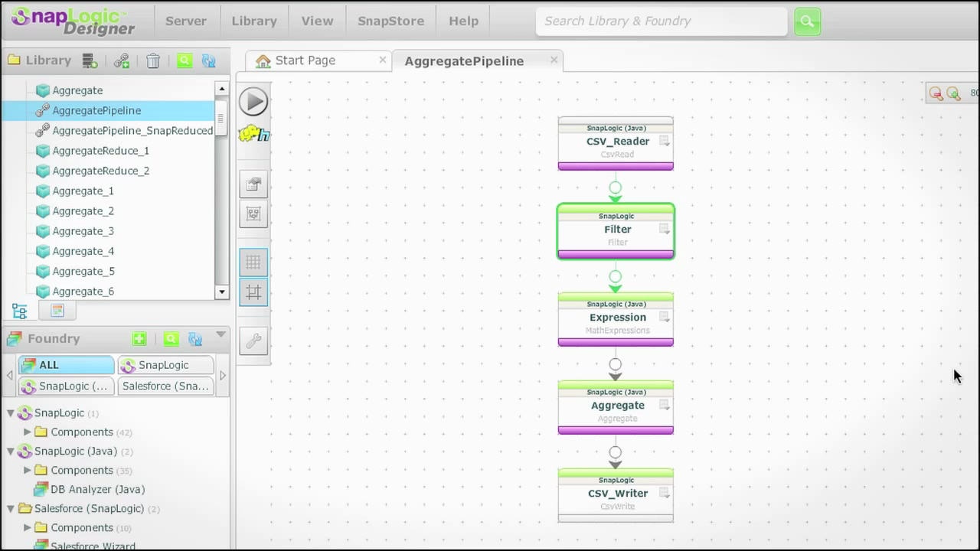Click the Library trash delete icon
The image size is (980, 551).
153,60
